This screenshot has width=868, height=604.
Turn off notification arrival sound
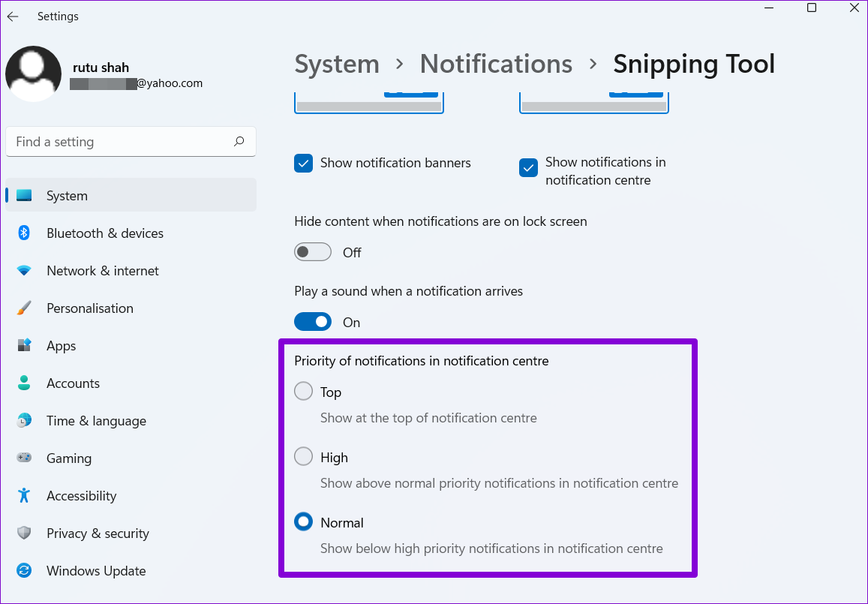313,321
